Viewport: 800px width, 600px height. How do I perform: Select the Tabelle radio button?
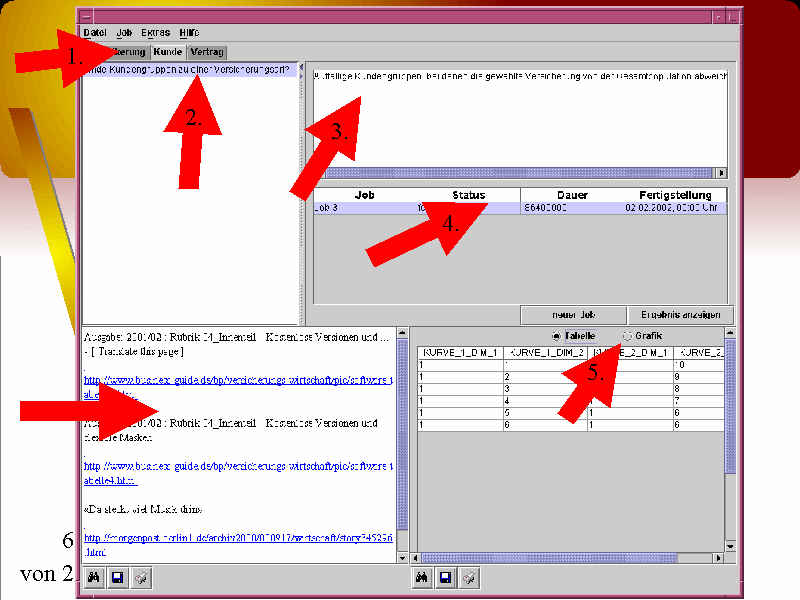pyautogui.click(x=557, y=336)
